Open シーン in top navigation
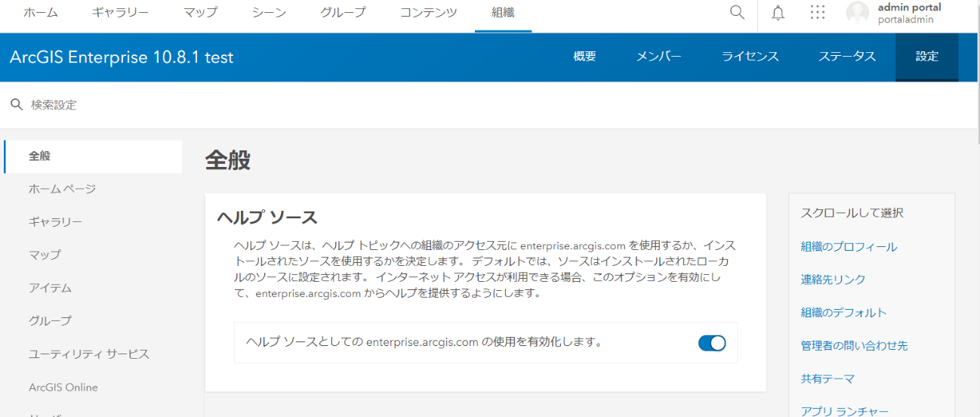Screen dimensions: 980x417 pyautogui.click(x=269, y=13)
